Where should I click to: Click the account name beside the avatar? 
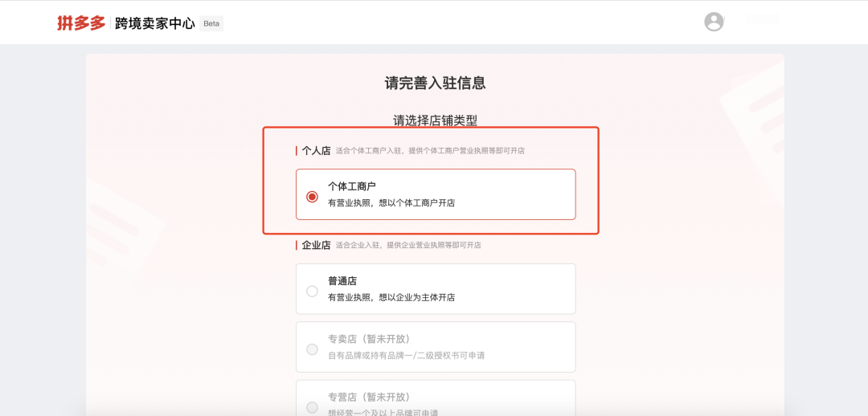763,19
